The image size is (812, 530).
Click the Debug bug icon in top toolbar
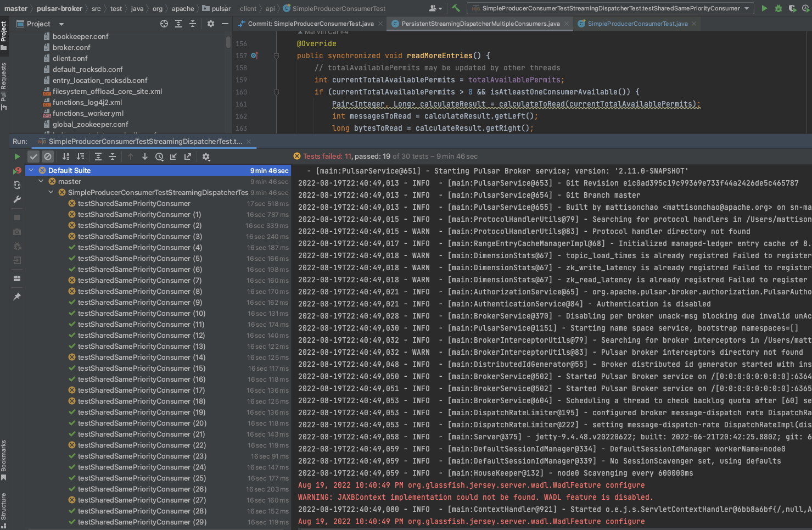click(778, 8)
